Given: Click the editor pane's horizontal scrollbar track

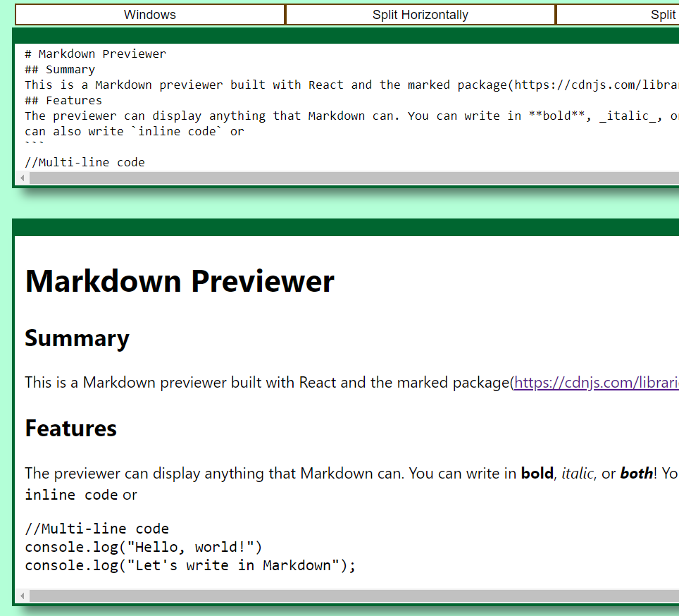Looking at the screenshot, I should click(x=354, y=178).
